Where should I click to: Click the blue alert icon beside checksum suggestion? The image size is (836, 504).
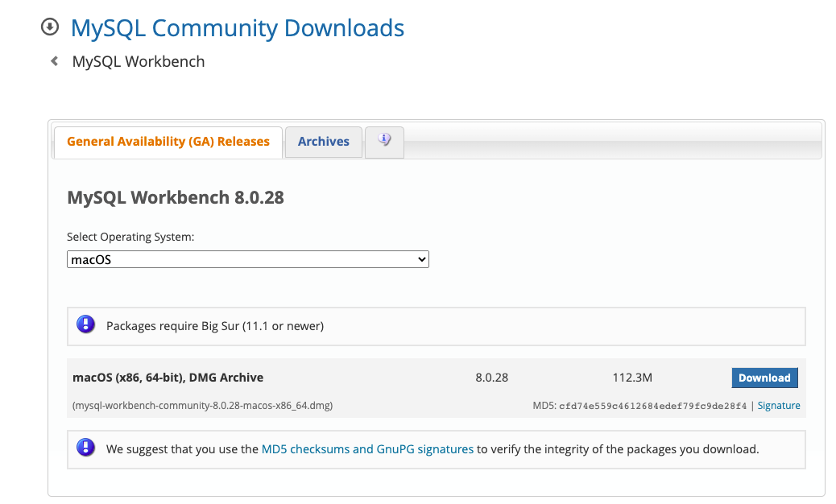tap(86, 448)
